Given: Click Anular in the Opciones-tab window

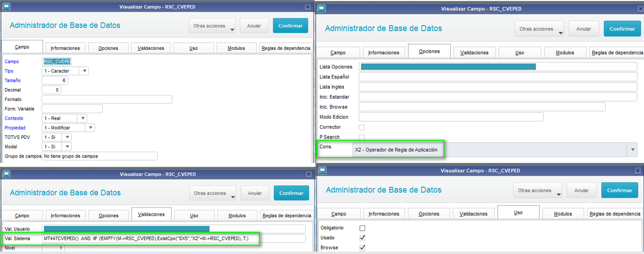Looking at the screenshot, I should coord(584,29).
